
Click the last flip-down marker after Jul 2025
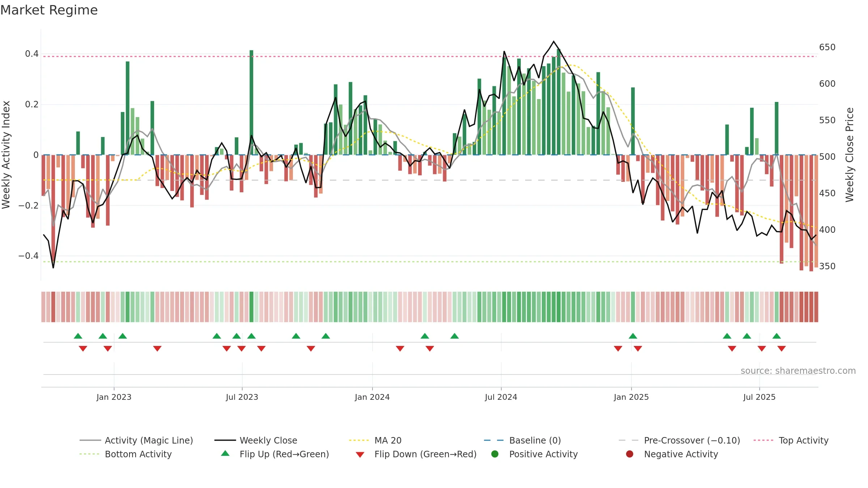pyautogui.click(x=782, y=348)
